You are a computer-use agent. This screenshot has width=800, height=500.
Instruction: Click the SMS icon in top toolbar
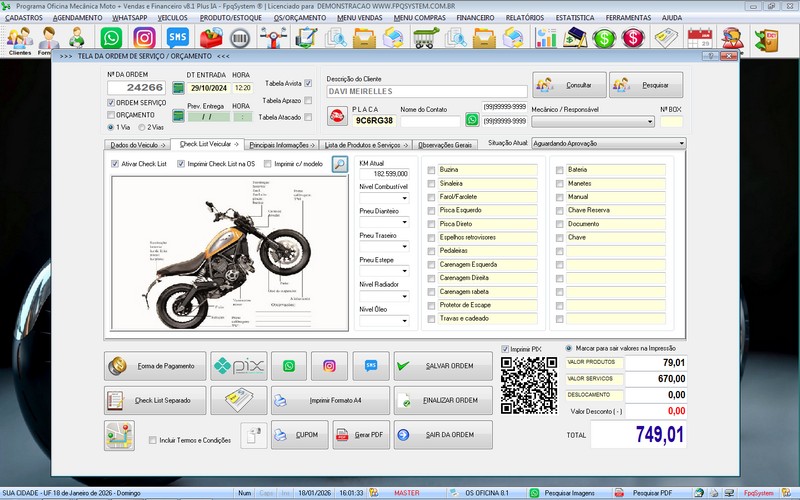[x=177, y=38]
